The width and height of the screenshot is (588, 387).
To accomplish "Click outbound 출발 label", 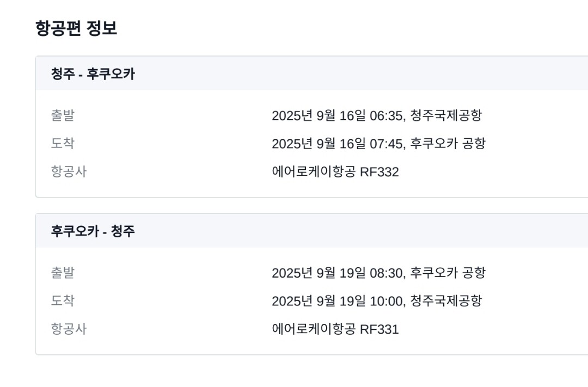I will tap(63, 115).
